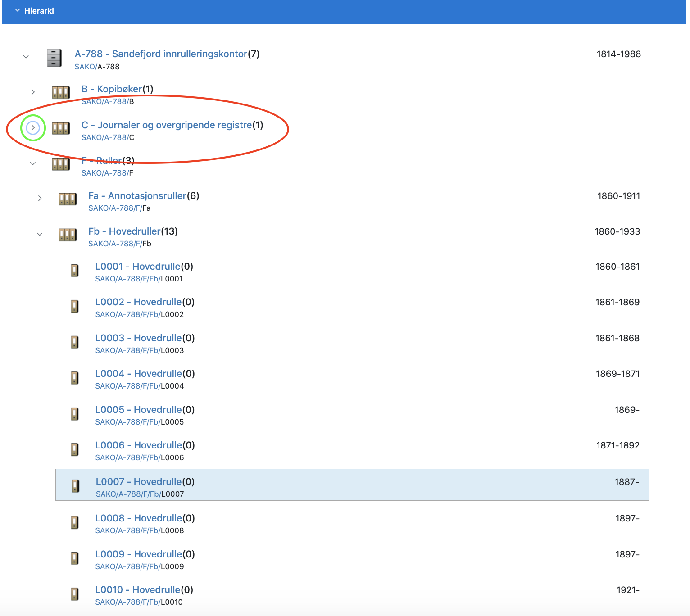
Task: Collapse the Hierarki panel header chevron
Action: pos(18,10)
